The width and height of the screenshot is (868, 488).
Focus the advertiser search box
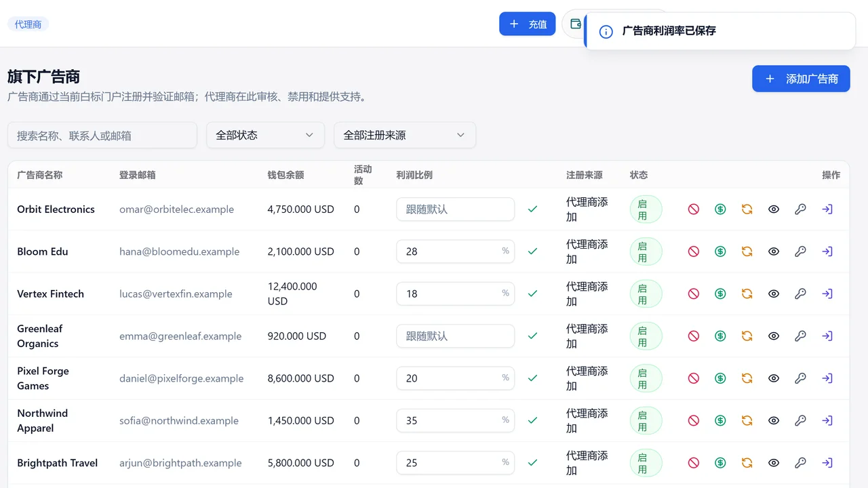(102, 135)
